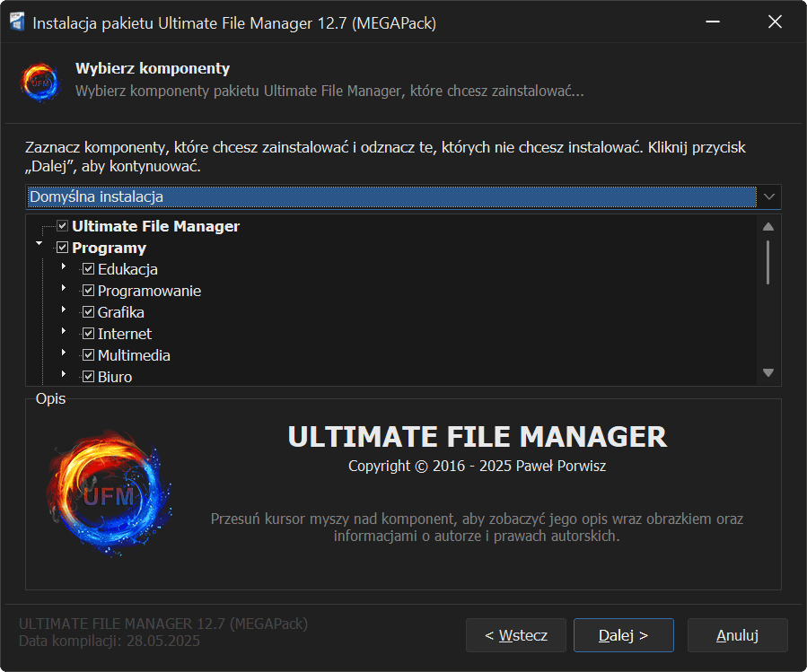807x672 pixels.
Task: Click the Dalej button to continue
Action: click(623, 635)
